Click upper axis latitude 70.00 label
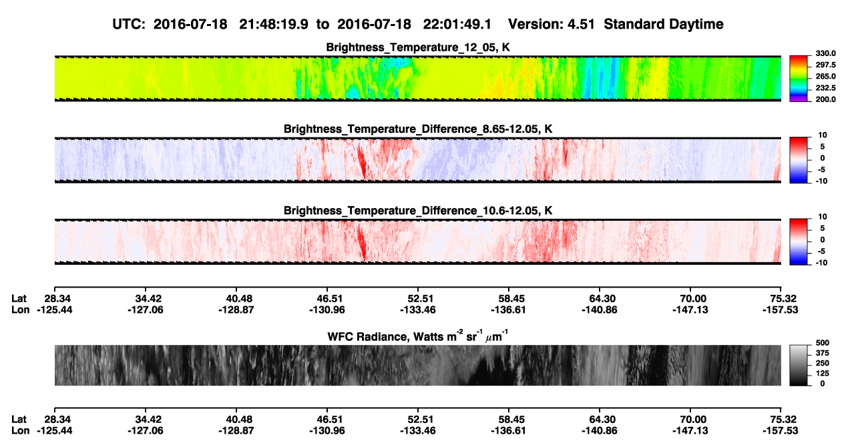Image resolution: width=868 pixels, height=445 pixels. [693, 299]
